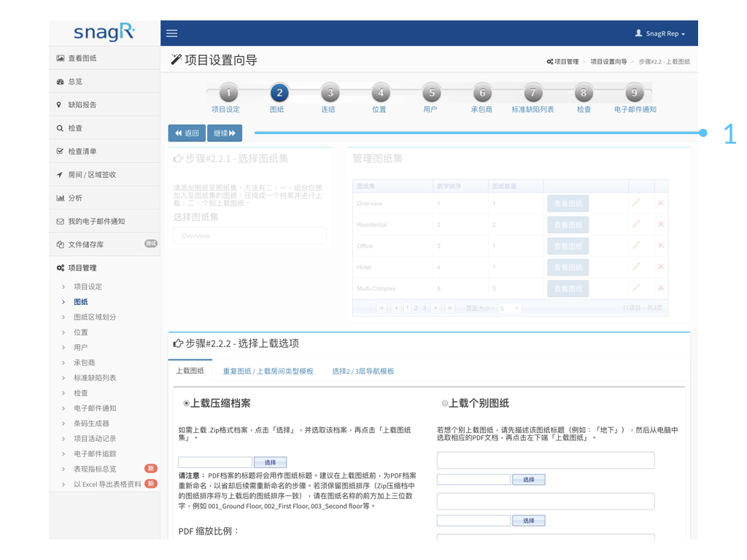Open 检查 search item in sidebar

(104, 128)
